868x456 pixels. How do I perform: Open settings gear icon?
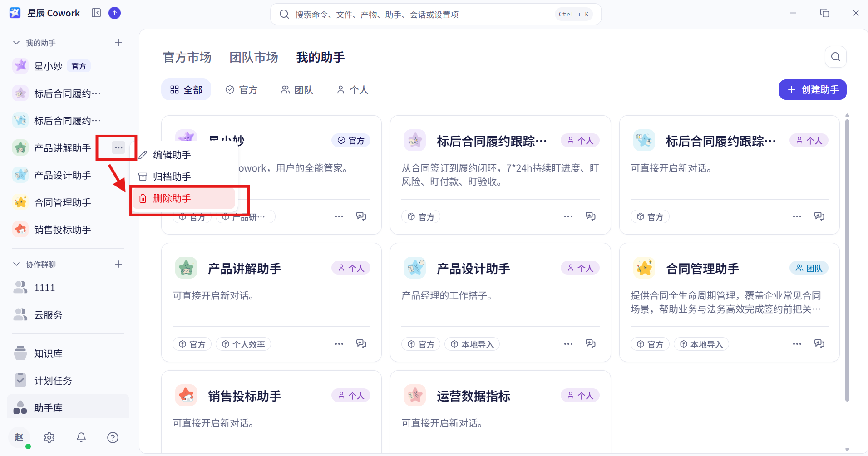pyautogui.click(x=49, y=437)
